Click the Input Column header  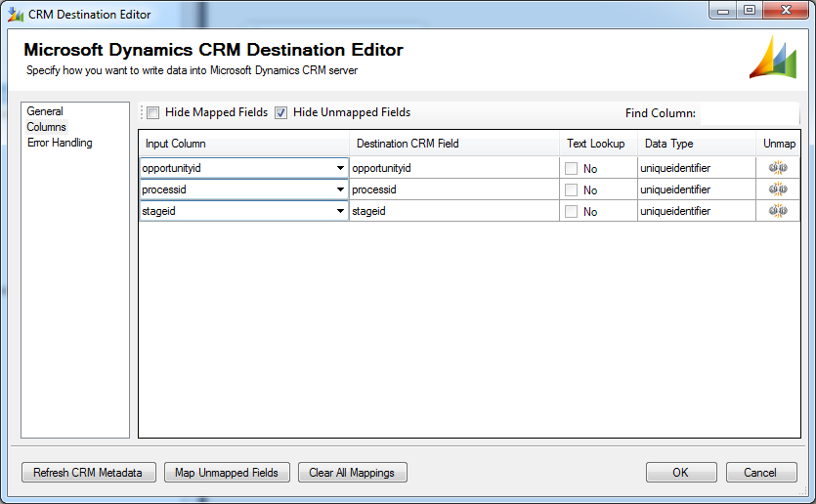pyautogui.click(x=244, y=144)
